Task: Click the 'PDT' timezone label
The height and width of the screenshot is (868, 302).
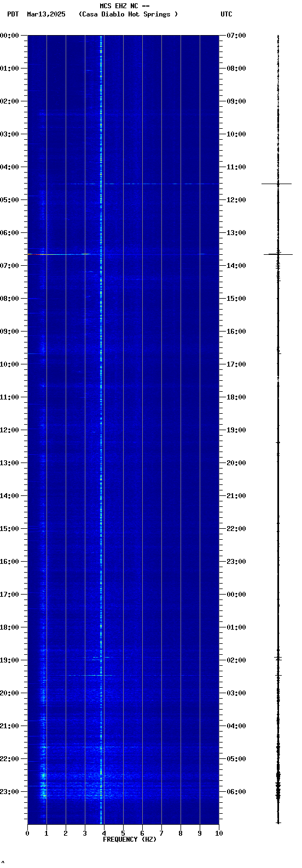Action: 13,14
